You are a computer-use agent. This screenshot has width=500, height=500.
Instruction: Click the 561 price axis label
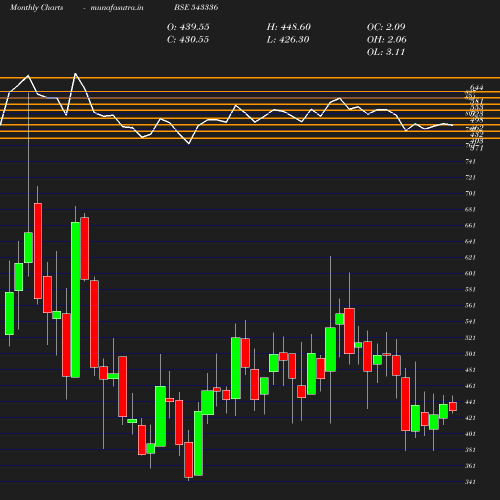(x=470, y=306)
